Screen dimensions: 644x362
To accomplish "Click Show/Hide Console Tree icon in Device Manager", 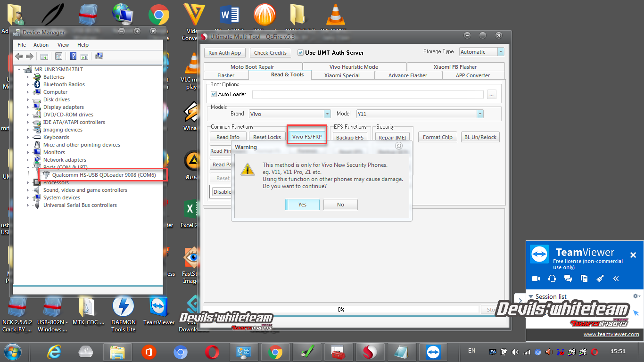I will (x=44, y=56).
